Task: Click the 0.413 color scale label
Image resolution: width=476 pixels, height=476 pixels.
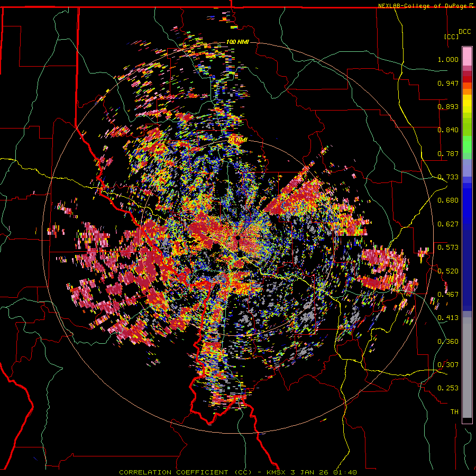Action: pos(448,318)
